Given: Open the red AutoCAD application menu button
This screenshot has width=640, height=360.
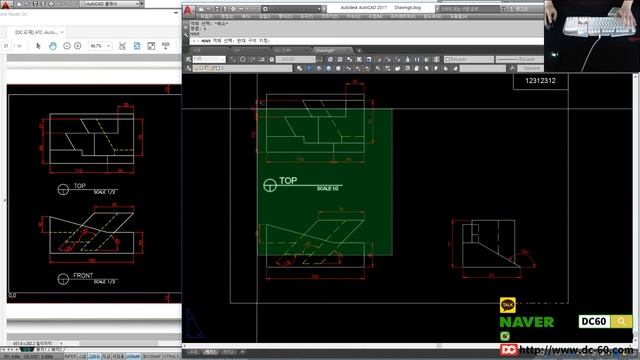Looking at the screenshot, I should pos(188,10).
